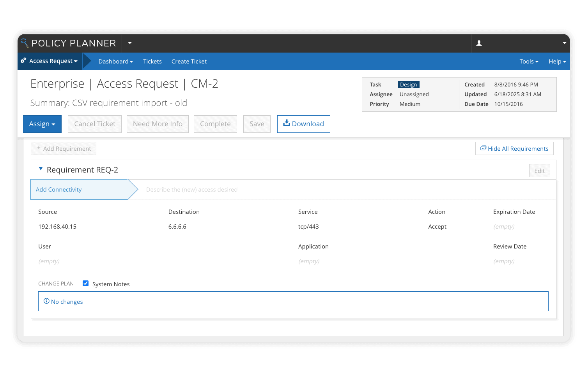Open the Tools menu

(529, 62)
